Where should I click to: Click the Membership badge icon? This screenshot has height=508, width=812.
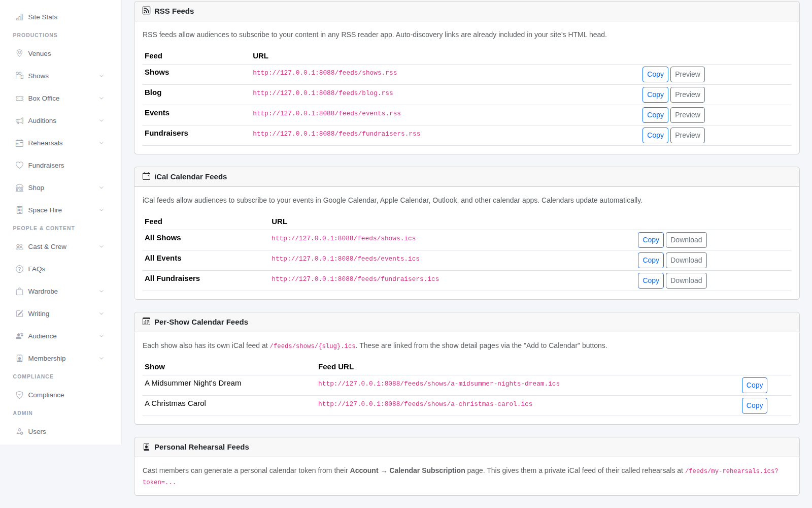click(19, 358)
